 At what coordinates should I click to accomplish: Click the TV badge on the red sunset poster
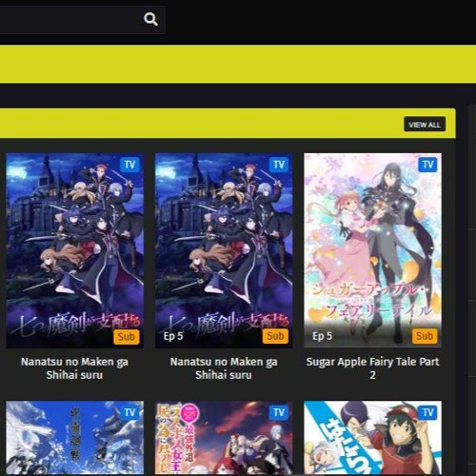(x=279, y=412)
